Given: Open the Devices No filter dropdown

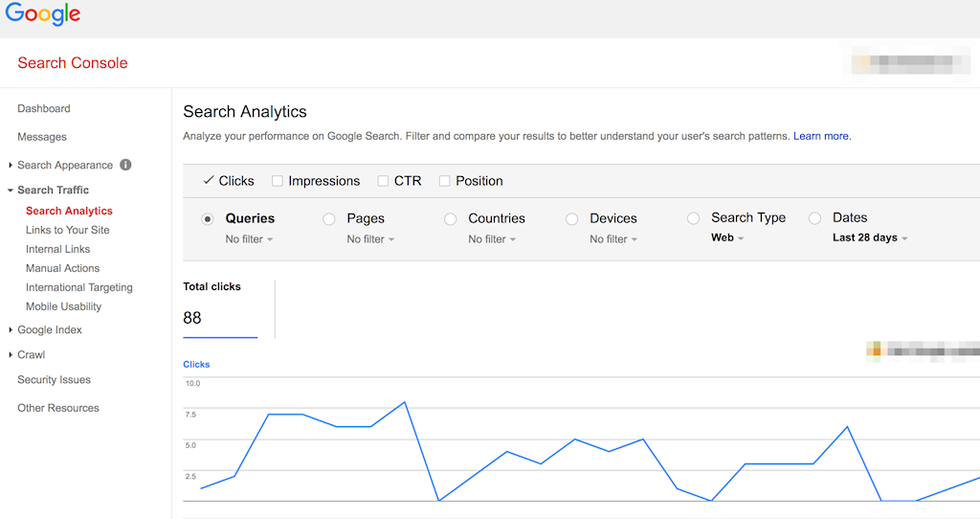Looking at the screenshot, I should coord(613,238).
